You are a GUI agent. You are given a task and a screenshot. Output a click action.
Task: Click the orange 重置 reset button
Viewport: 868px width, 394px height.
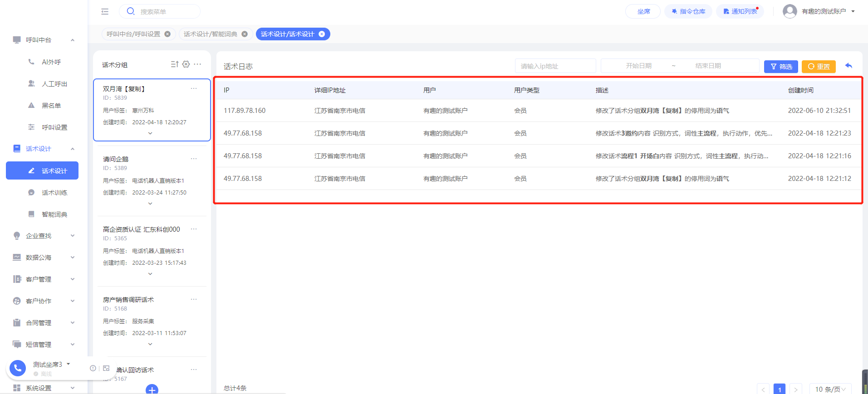(819, 66)
